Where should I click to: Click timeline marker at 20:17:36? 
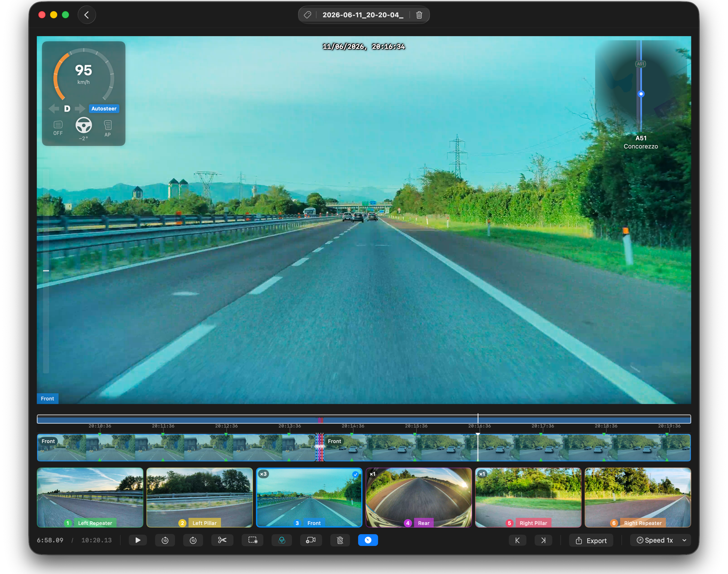click(543, 426)
